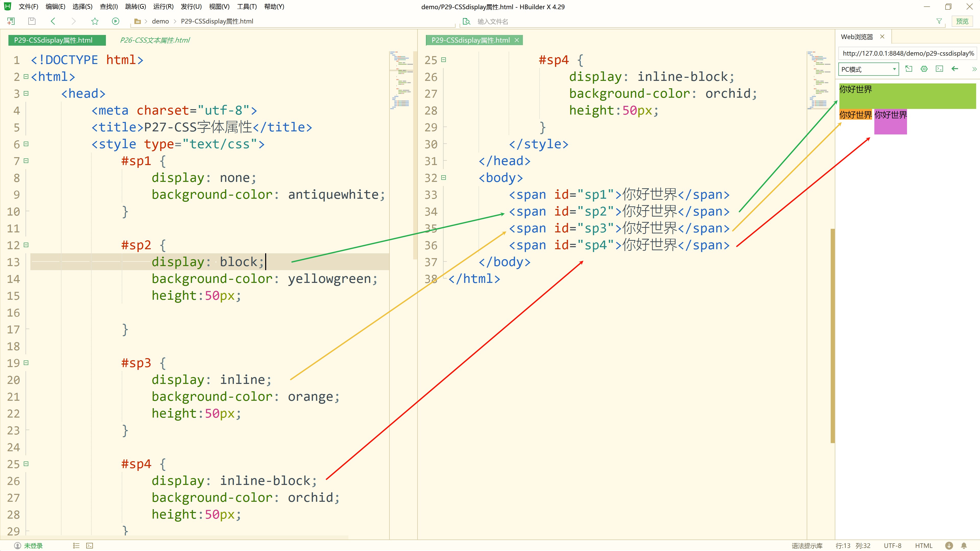This screenshot has height=551, width=980.
Task: Bookmark the file with the star icon
Action: pyautogui.click(x=95, y=21)
